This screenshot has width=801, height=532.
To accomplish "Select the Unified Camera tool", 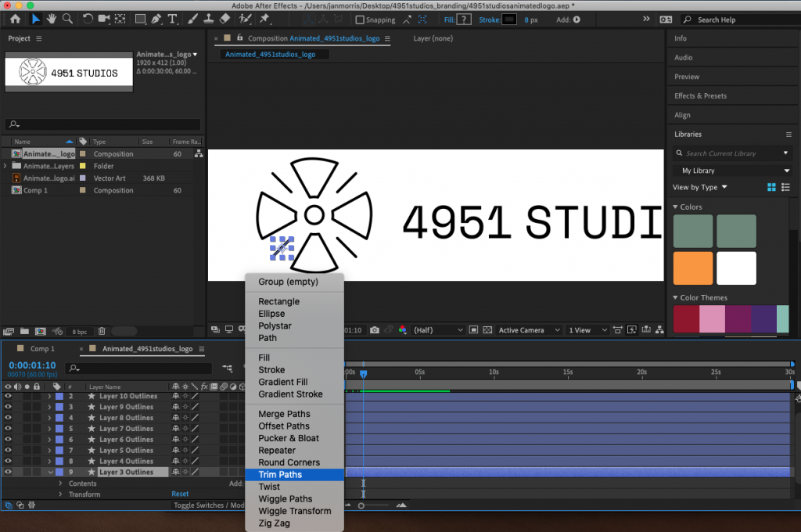I will [x=104, y=19].
